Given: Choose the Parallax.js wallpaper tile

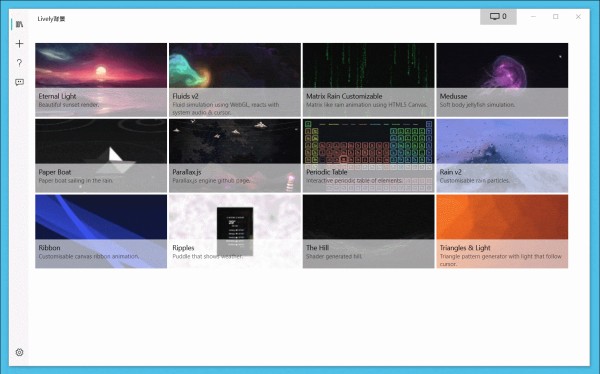Looking at the screenshot, I should (235, 155).
